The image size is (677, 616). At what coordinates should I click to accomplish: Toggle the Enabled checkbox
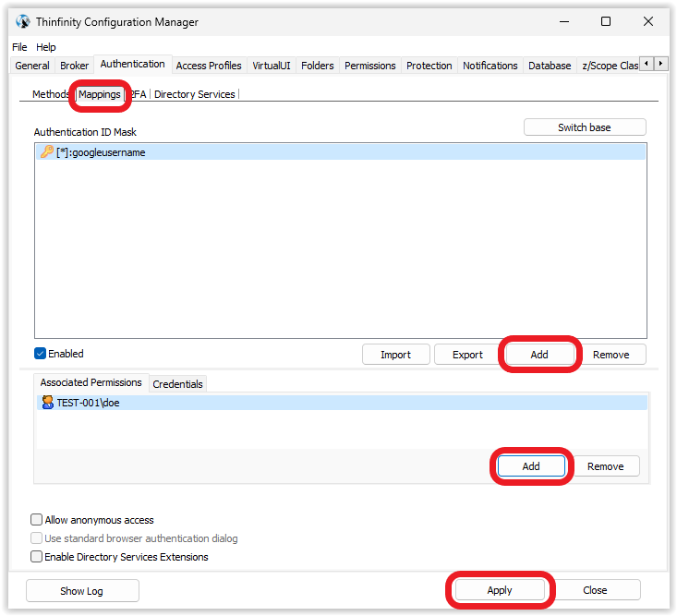[x=40, y=354]
